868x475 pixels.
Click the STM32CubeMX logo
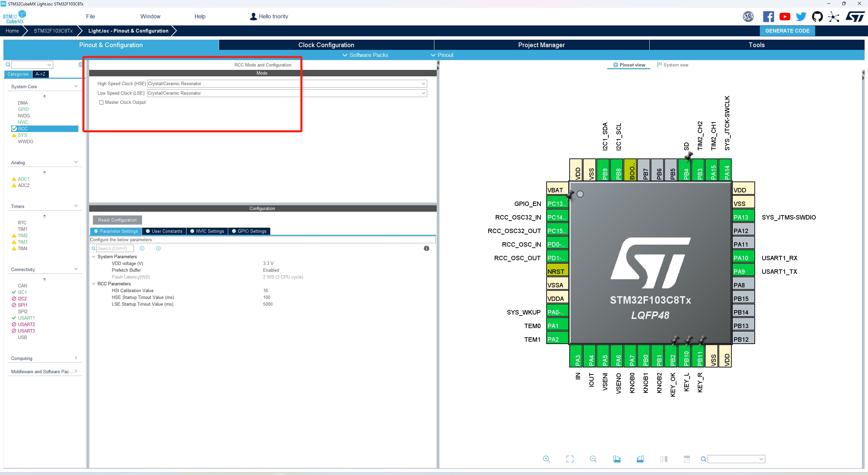coord(14,17)
